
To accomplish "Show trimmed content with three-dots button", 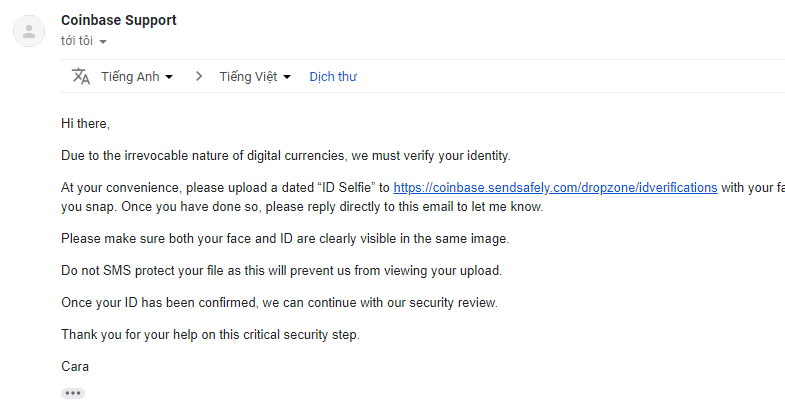I will point(72,393).
